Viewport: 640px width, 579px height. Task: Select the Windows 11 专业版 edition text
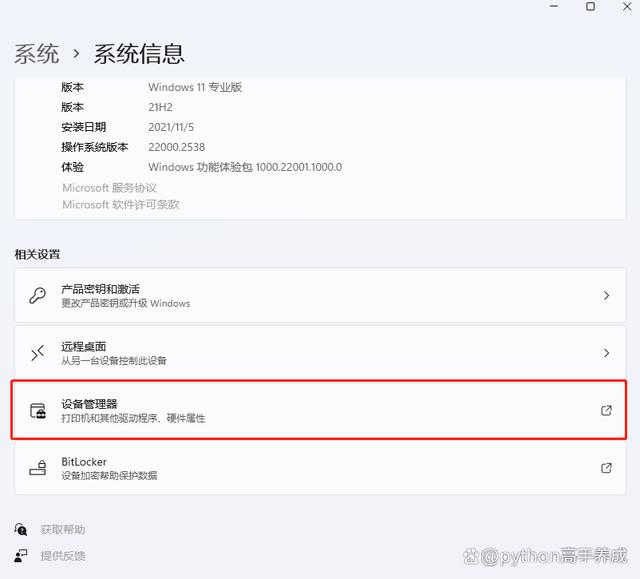(x=195, y=87)
